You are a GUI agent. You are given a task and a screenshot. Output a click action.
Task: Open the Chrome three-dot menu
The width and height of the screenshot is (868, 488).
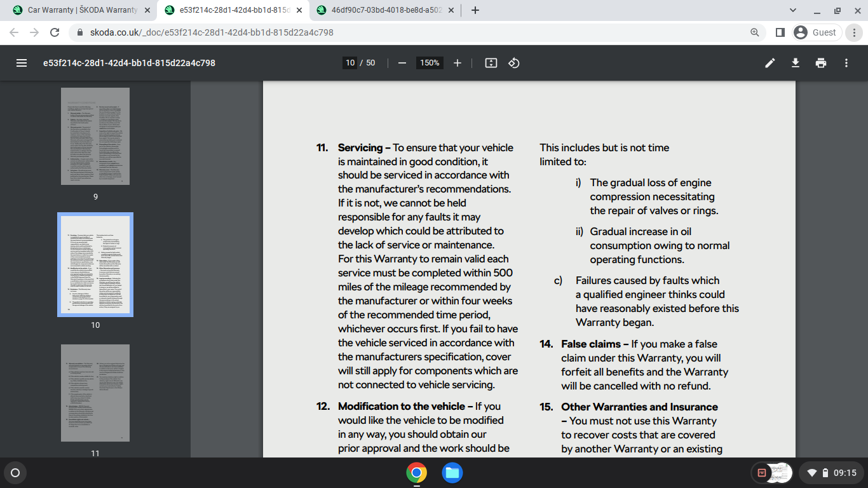pos(855,32)
